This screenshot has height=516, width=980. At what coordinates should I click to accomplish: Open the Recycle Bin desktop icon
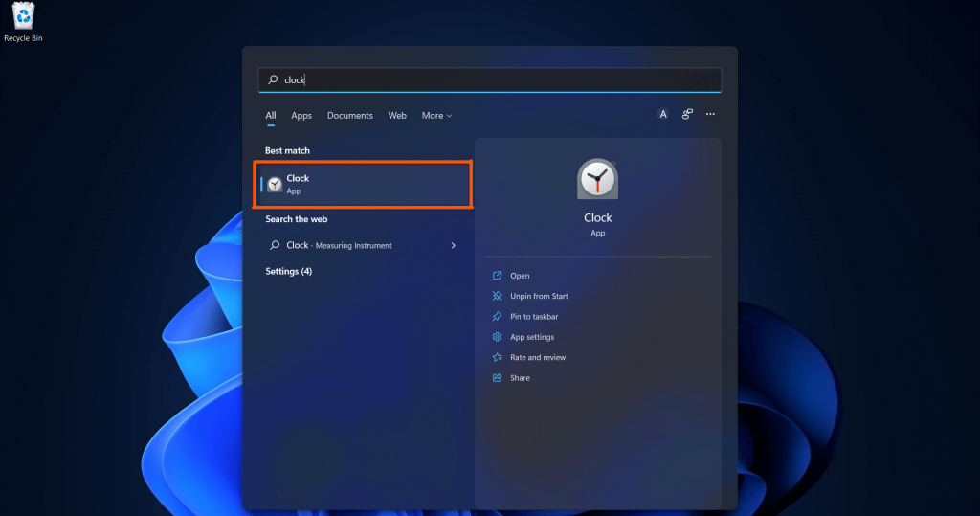(x=23, y=23)
